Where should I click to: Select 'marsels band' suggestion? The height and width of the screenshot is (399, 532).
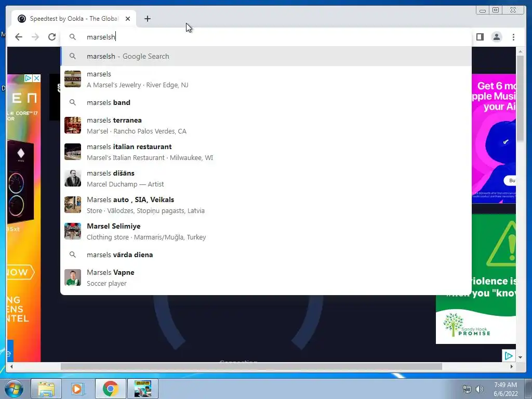click(x=266, y=102)
